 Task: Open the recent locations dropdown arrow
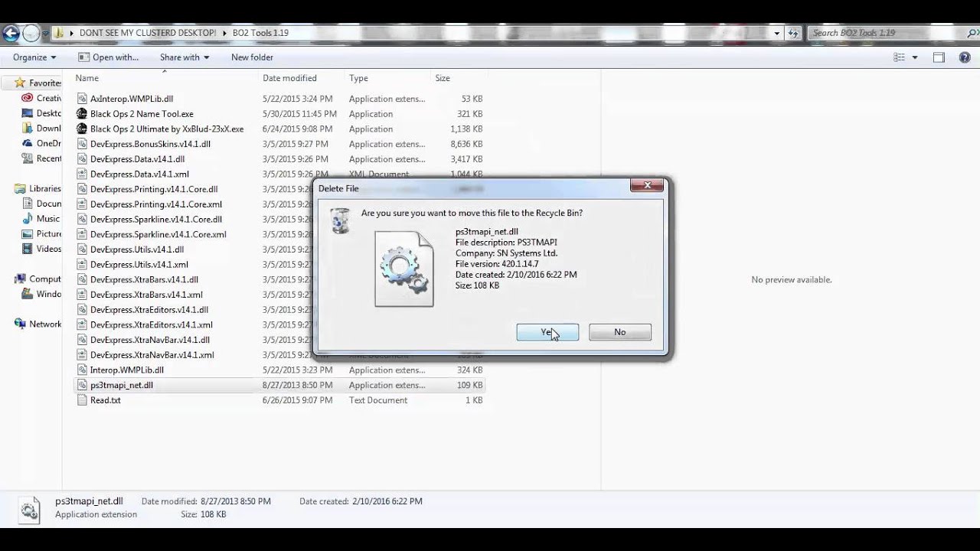[x=46, y=33]
